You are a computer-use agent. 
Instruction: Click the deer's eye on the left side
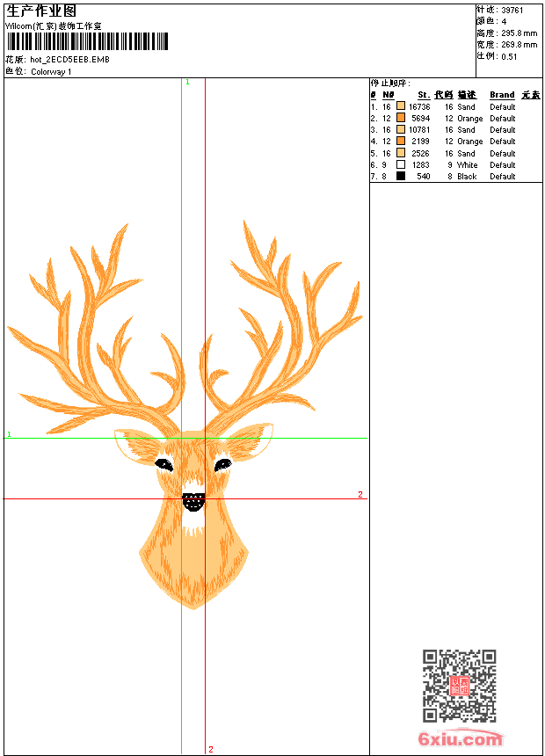[x=163, y=463]
